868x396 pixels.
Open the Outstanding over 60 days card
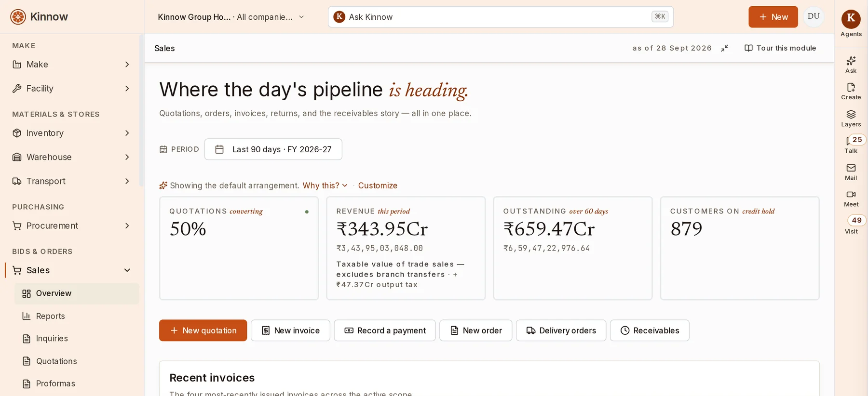(x=573, y=248)
